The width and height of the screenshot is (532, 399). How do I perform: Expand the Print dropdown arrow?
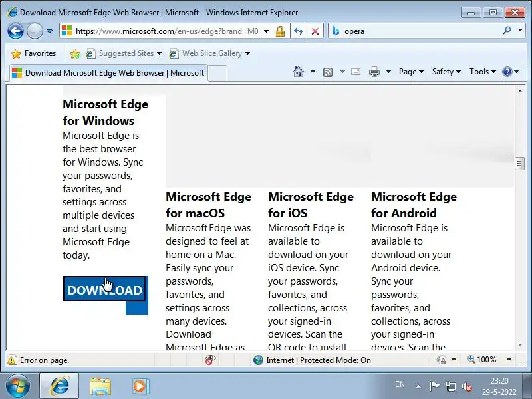pyautogui.click(x=389, y=72)
